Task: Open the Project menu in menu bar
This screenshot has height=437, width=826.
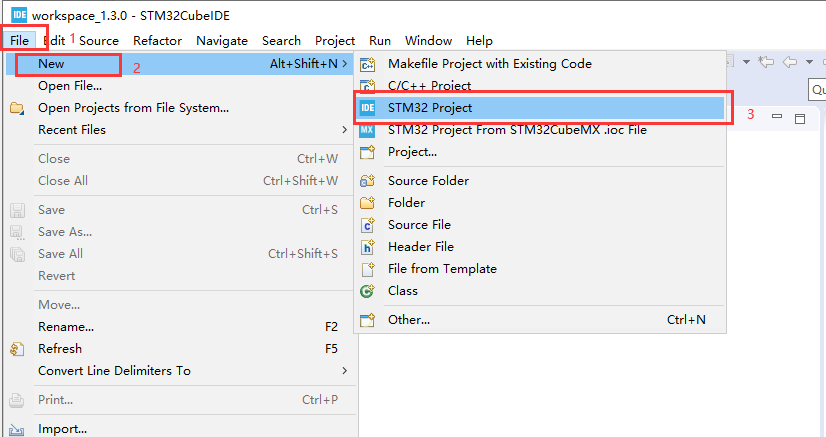Action: point(334,41)
